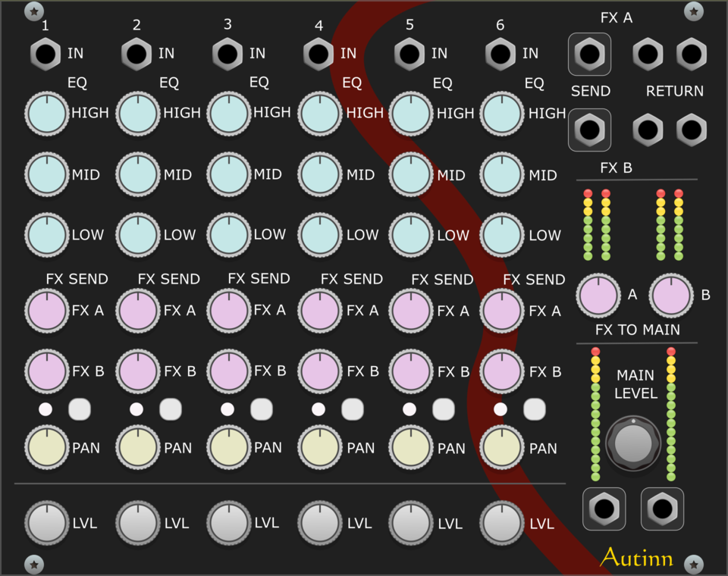The height and width of the screenshot is (576, 728).
Task: Click the channel 1 FX A send knob
Action: pos(47,311)
